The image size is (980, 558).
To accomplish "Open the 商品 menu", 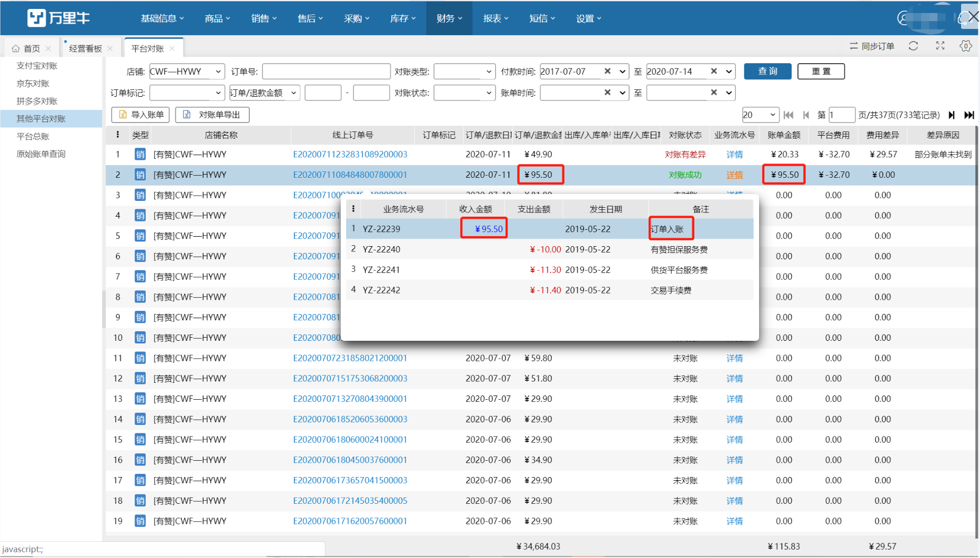I will pos(217,18).
